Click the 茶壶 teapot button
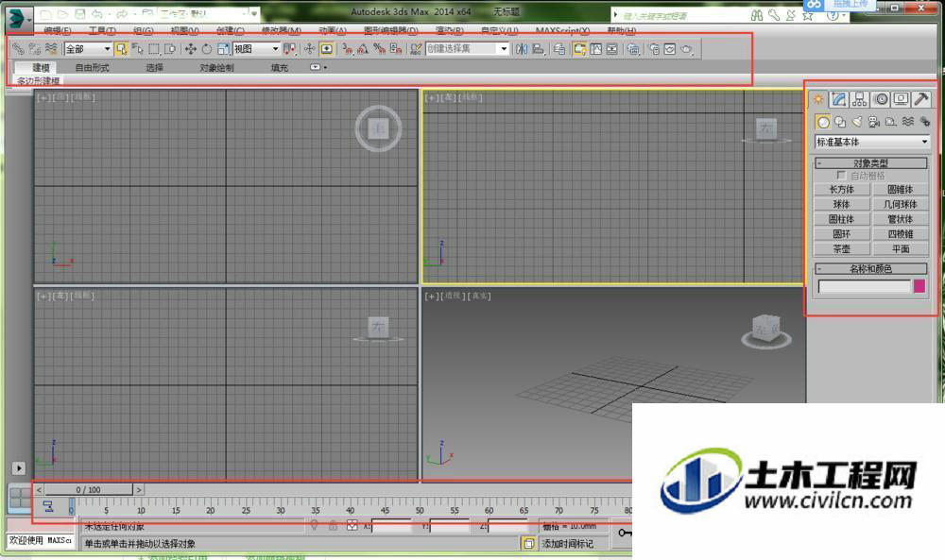 coord(841,248)
